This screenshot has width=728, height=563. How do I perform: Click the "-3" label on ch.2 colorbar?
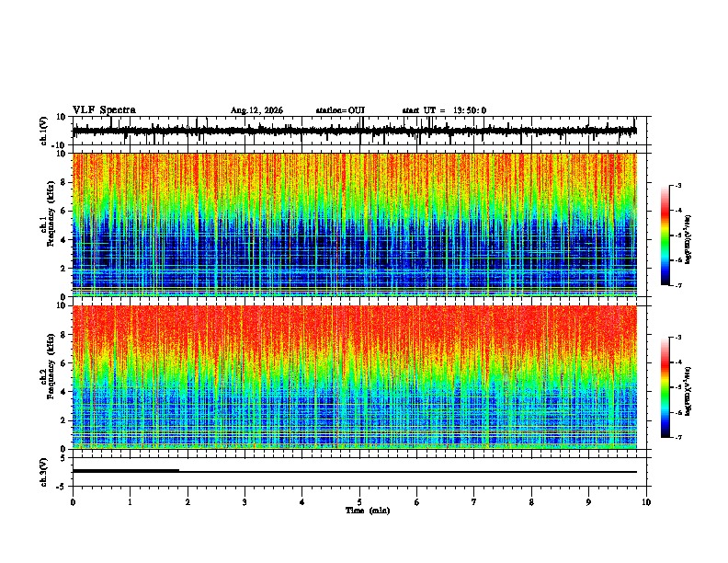coord(677,338)
